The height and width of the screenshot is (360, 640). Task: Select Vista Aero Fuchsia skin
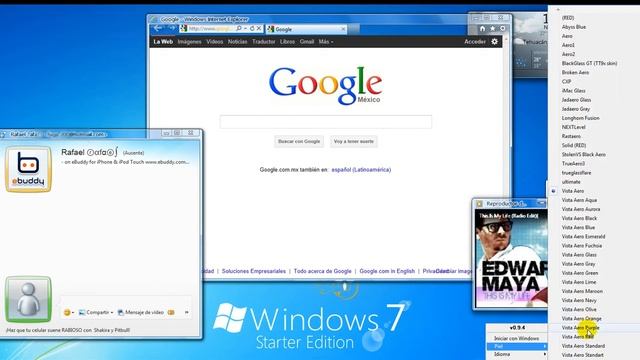[582, 246]
